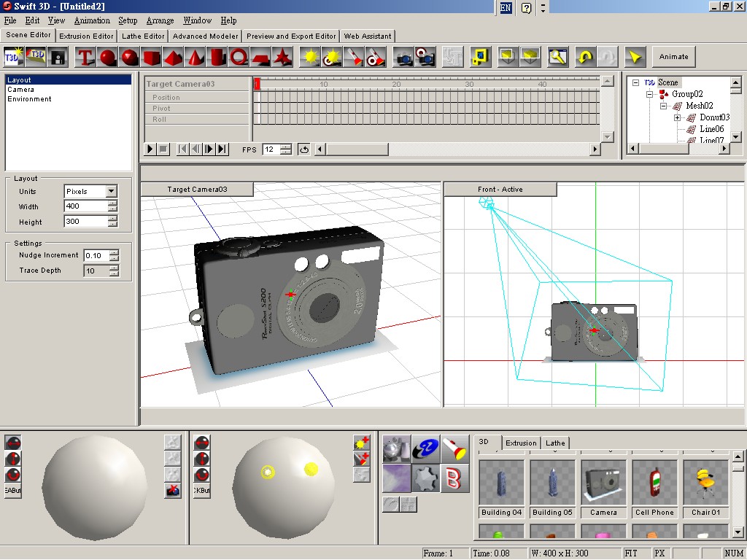747x560 pixels.
Task: Lock vertical rotation on lighting trackball
Action: 202,459
